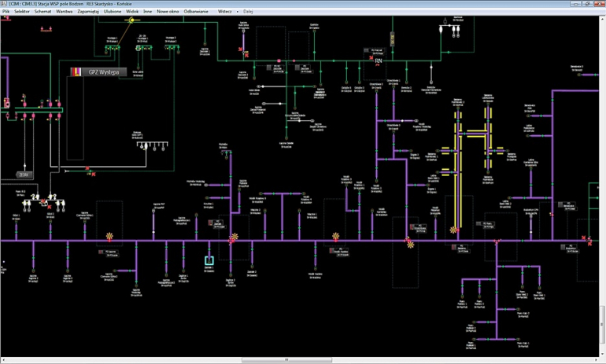The height and width of the screenshot is (364, 606).
Task: Click the Wstecz navigation button
Action: [x=226, y=12]
